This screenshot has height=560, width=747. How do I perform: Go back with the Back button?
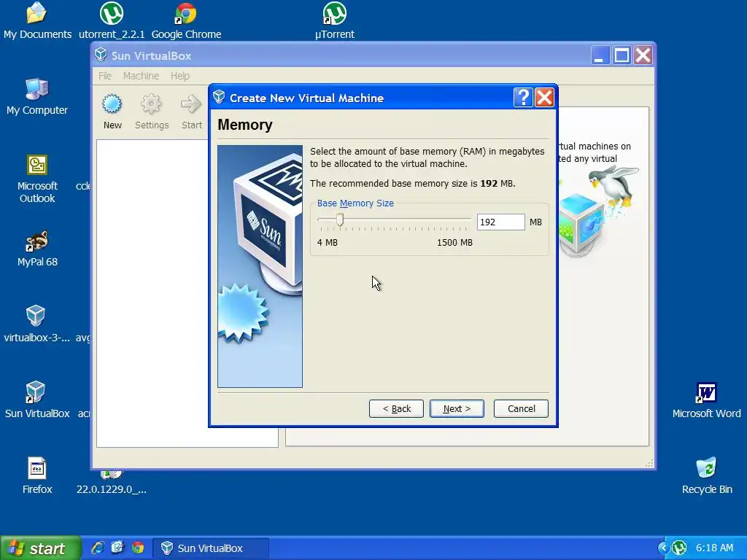(396, 408)
